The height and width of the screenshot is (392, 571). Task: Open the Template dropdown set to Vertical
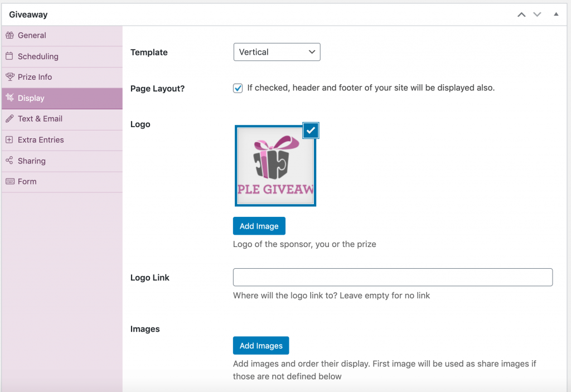tap(277, 52)
